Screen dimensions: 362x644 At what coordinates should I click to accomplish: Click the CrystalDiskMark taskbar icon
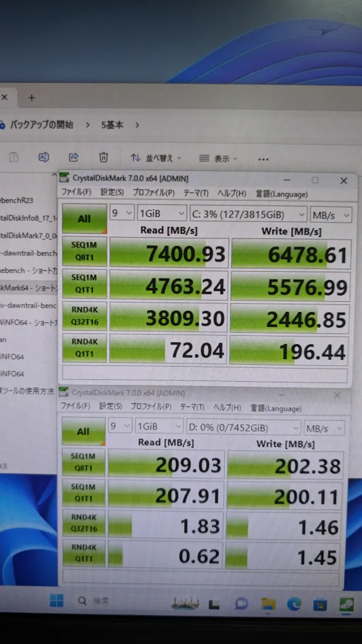[x=346, y=605]
